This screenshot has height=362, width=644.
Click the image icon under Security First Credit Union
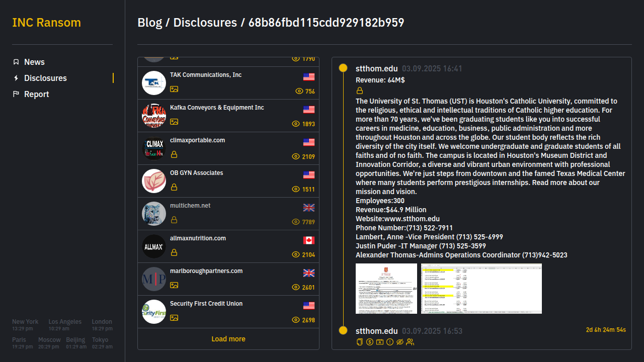pyautogui.click(x=174, y=318)
